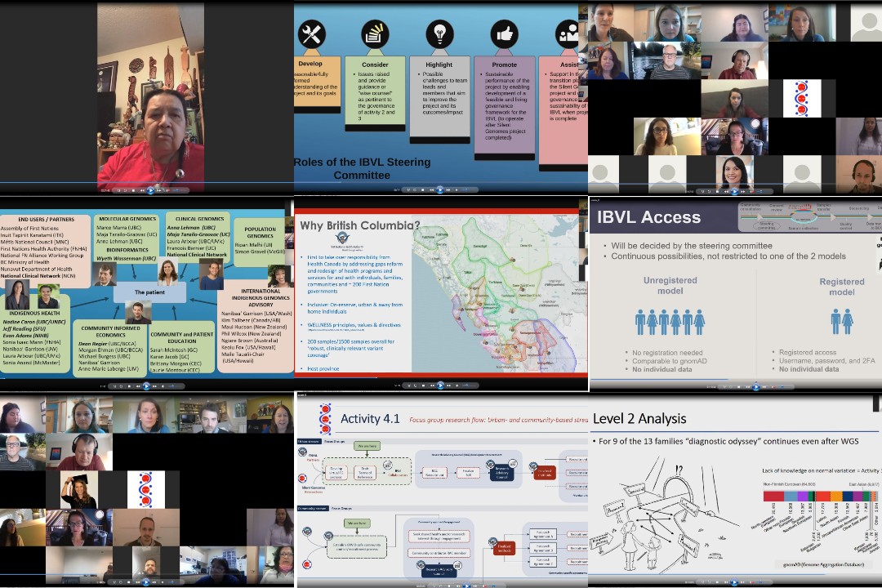Enable shuffle on End Users / Partners video
This screenshot has width=882, height=588.
click(x=115, y=386)
